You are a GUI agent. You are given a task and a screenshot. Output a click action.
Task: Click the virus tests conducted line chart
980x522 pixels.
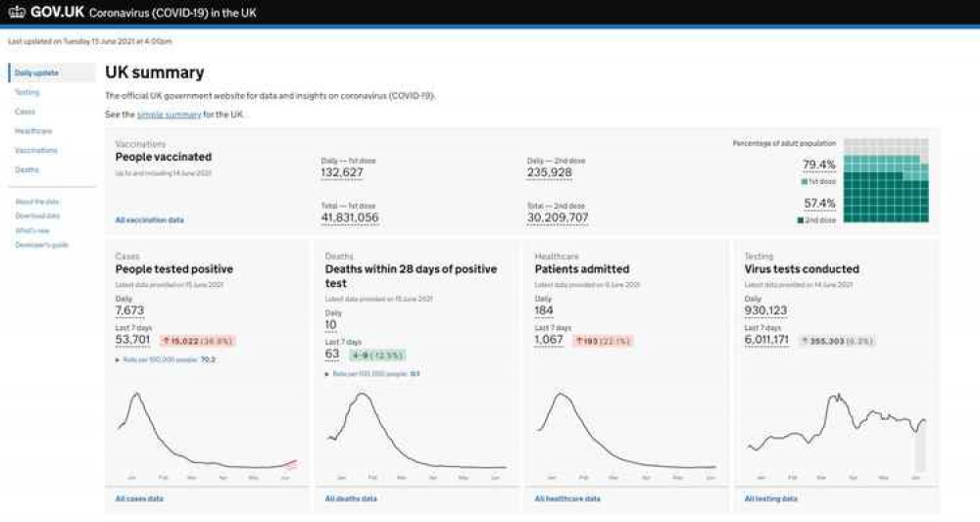[836, 431]
